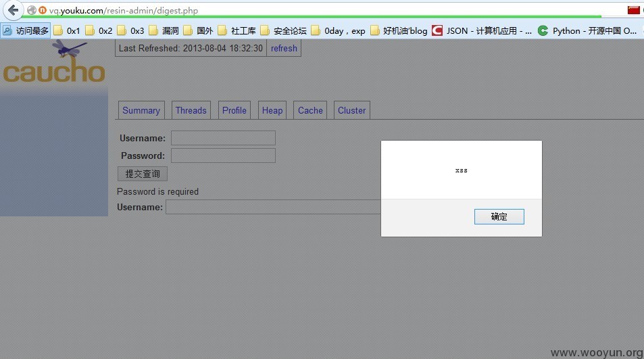Click the globe site identity icon
This screenshot has width=644, height=359.
32,10
